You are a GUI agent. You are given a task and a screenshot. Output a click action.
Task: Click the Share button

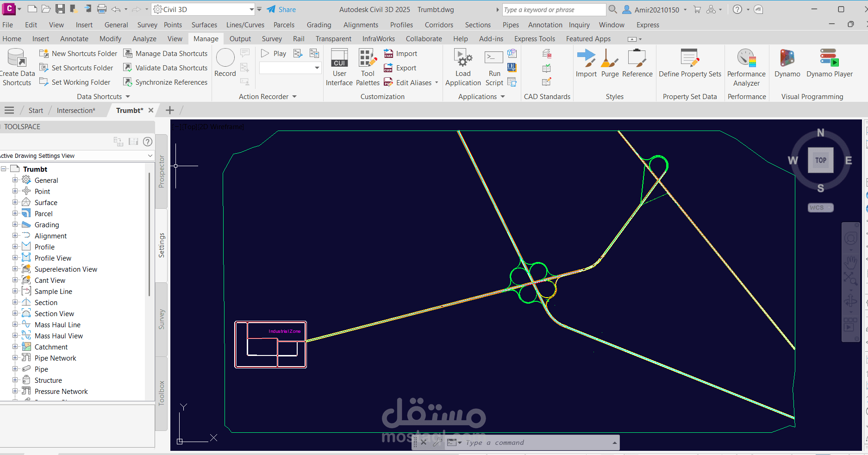(281, 9)
